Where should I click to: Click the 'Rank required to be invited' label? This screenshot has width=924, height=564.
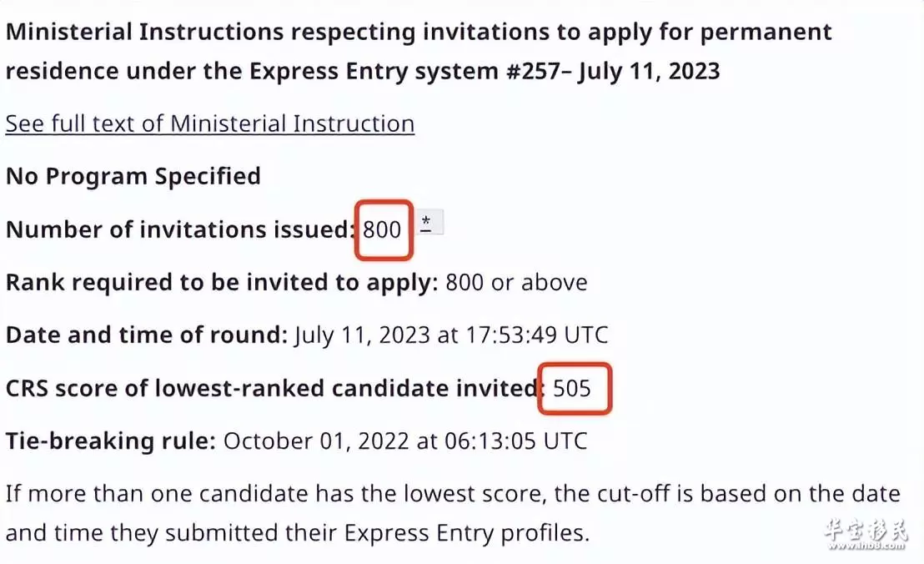click(222, 282)
